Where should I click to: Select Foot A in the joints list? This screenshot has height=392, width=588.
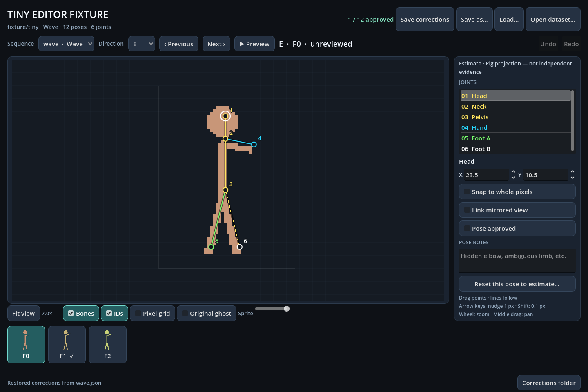[515, 138]
